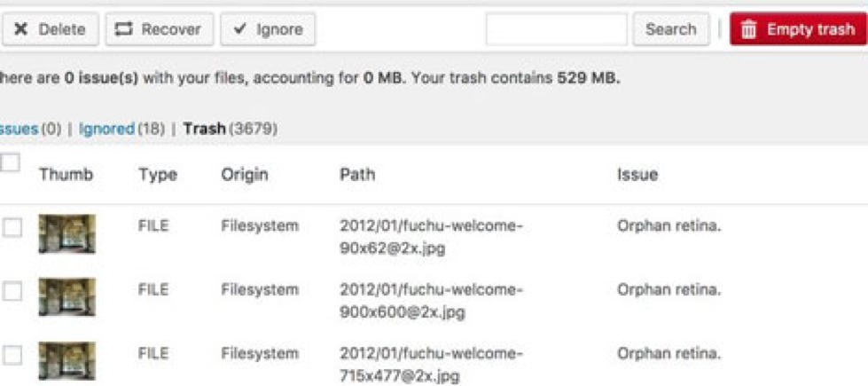
Task: Click the Issue column header
Action: [x=637, y=175]
